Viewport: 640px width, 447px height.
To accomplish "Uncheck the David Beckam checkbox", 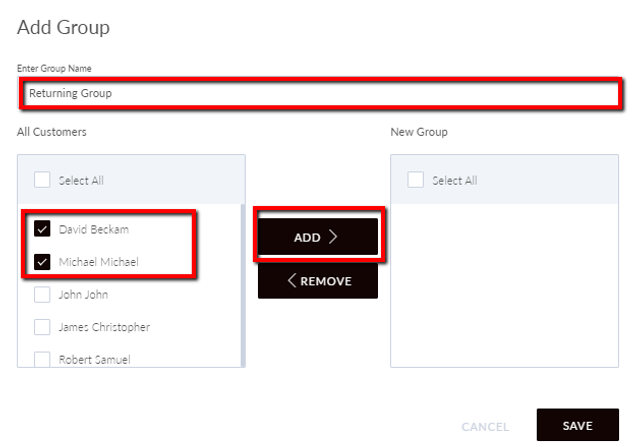I will 42,229.
